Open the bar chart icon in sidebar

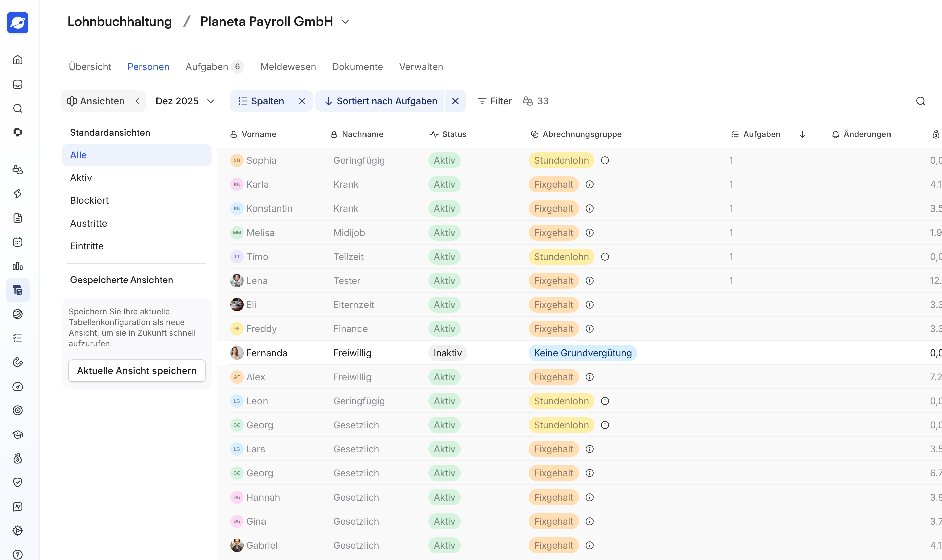18,266
